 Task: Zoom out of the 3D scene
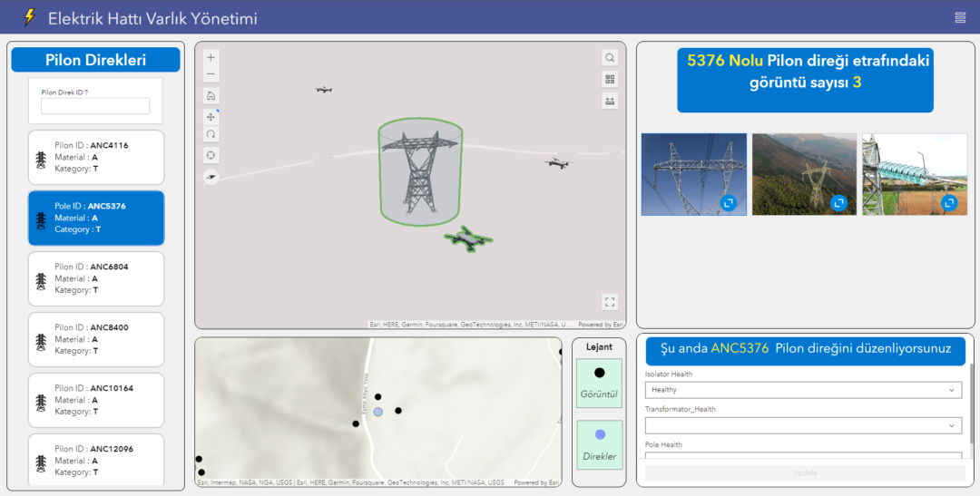[x=211, y=74]
